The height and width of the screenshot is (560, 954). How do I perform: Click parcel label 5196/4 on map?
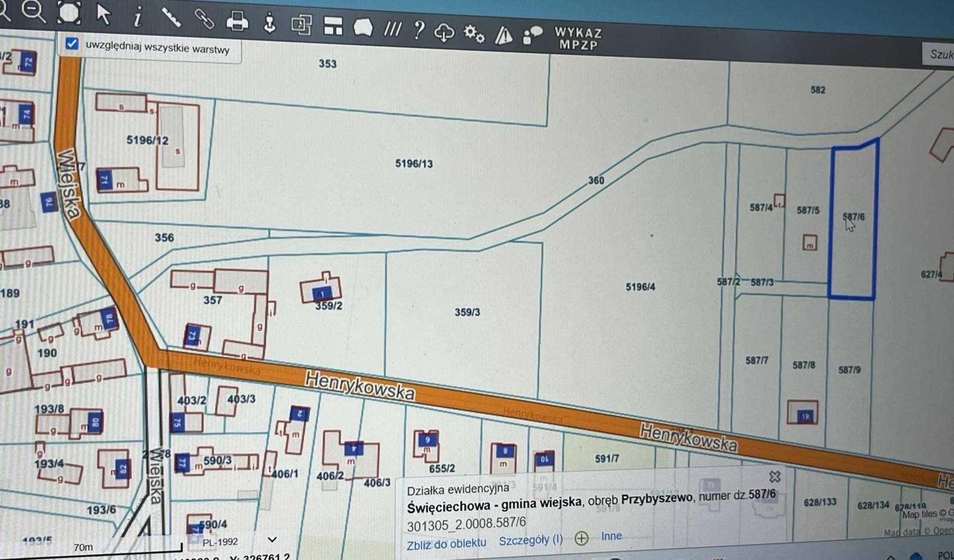point(640,287)
